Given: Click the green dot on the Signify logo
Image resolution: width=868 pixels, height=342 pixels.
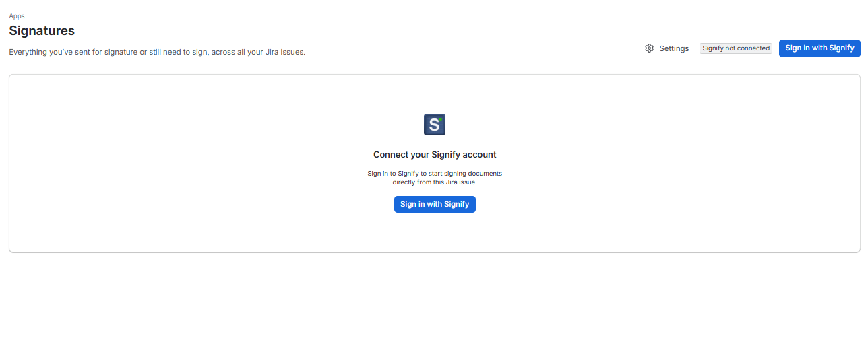Looking at the screenshot, I should tap(440, 119).
